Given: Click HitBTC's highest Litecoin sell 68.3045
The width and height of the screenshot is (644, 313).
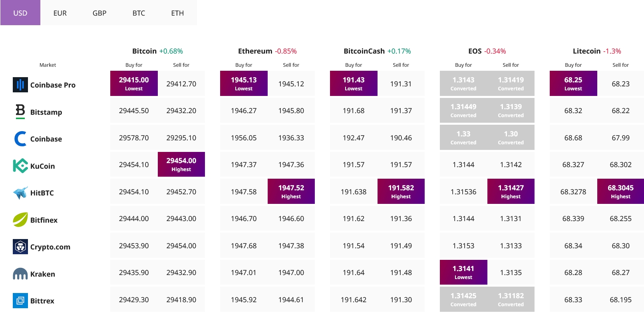Looking at the screenshot, I should pyautogui.click(x=620, y=191).
